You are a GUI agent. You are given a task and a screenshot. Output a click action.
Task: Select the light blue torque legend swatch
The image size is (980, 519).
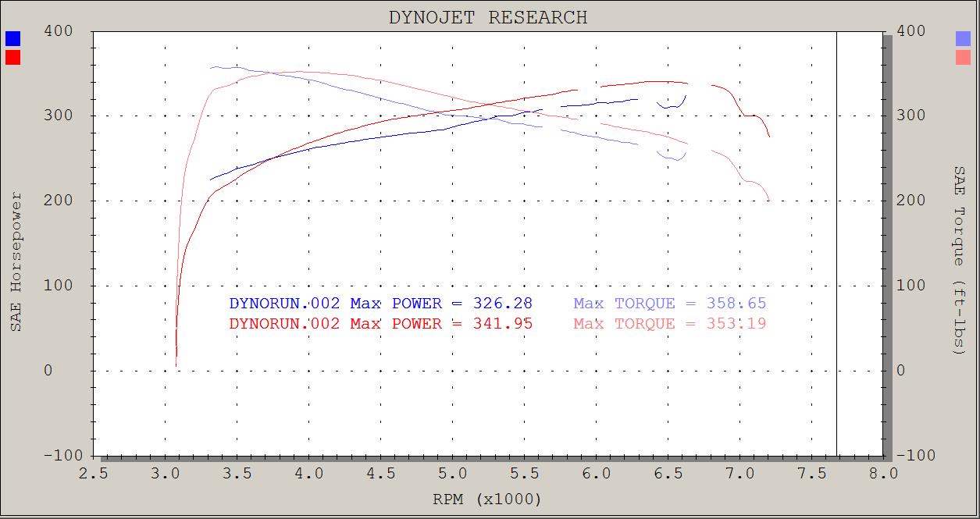(x=963, y=38)
